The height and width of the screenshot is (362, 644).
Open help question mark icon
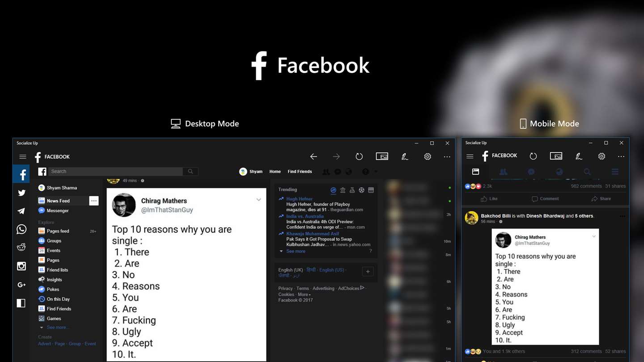pyautogui.click(x=365, y=172)
